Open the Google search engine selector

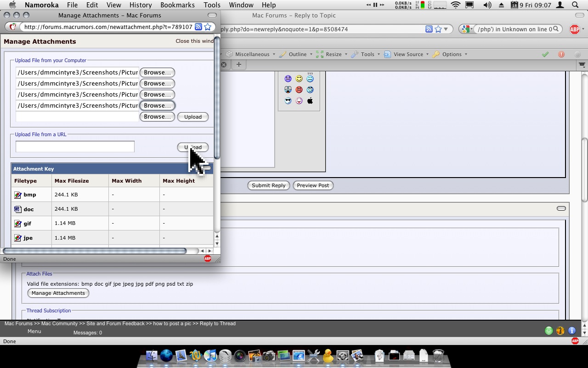pos(467,29)
